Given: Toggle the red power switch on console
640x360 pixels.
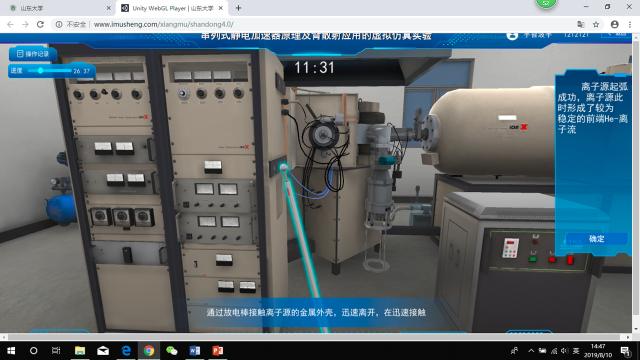Looking at the screenshot, I should pyautogui.click(x=570, y=260).
